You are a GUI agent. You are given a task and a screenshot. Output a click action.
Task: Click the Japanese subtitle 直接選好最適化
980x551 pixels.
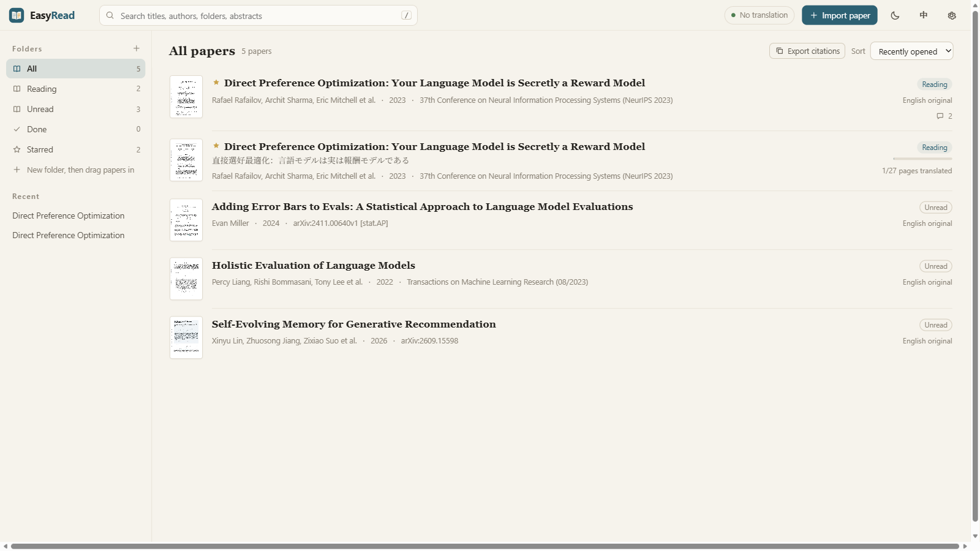[311, 160]
